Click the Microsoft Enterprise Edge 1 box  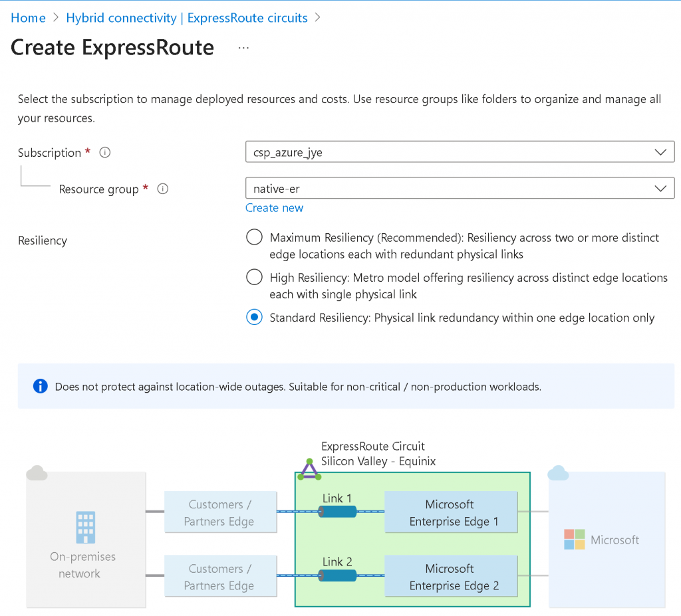coord(450,512)
